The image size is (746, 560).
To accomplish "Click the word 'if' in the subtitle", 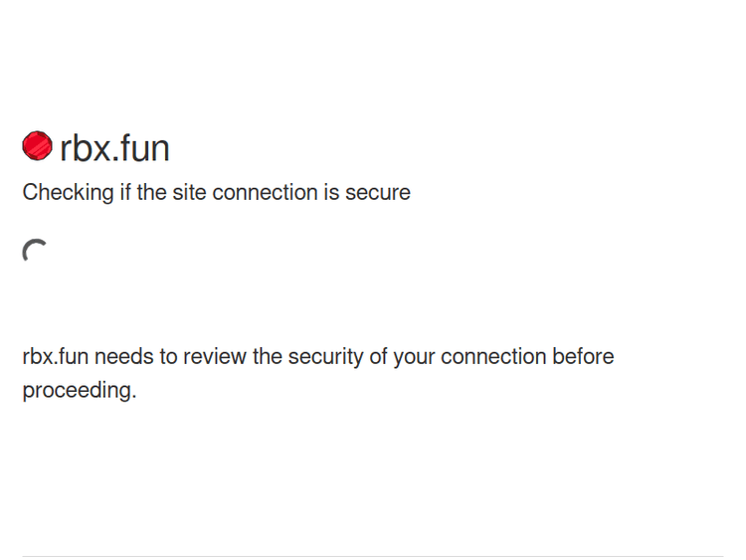I will point(125,192).
